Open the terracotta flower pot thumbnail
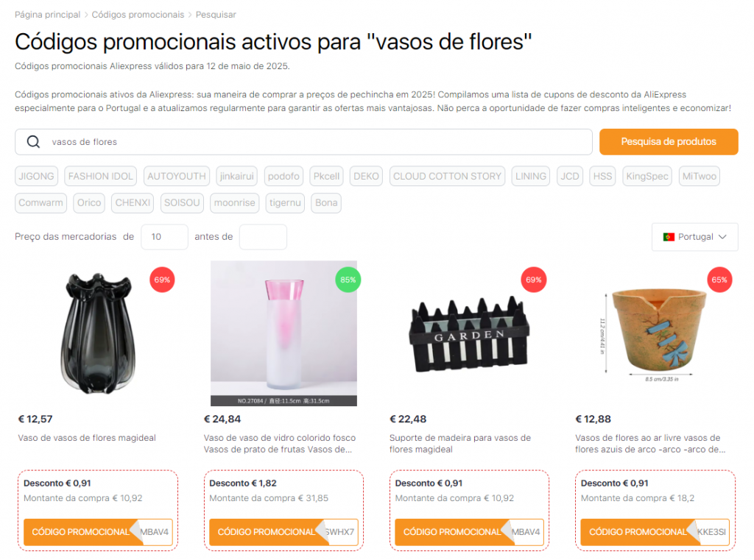Screen dimensions: 754x560 (655, 334)
